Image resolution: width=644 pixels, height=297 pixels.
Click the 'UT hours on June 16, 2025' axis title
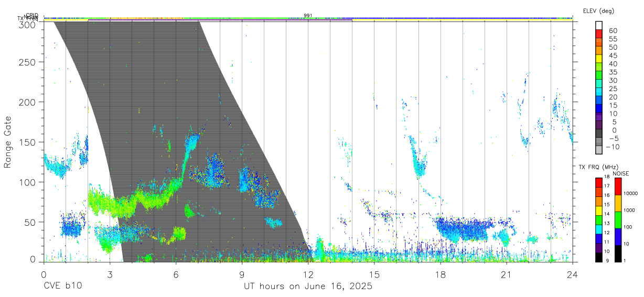[x=308, y=287]
